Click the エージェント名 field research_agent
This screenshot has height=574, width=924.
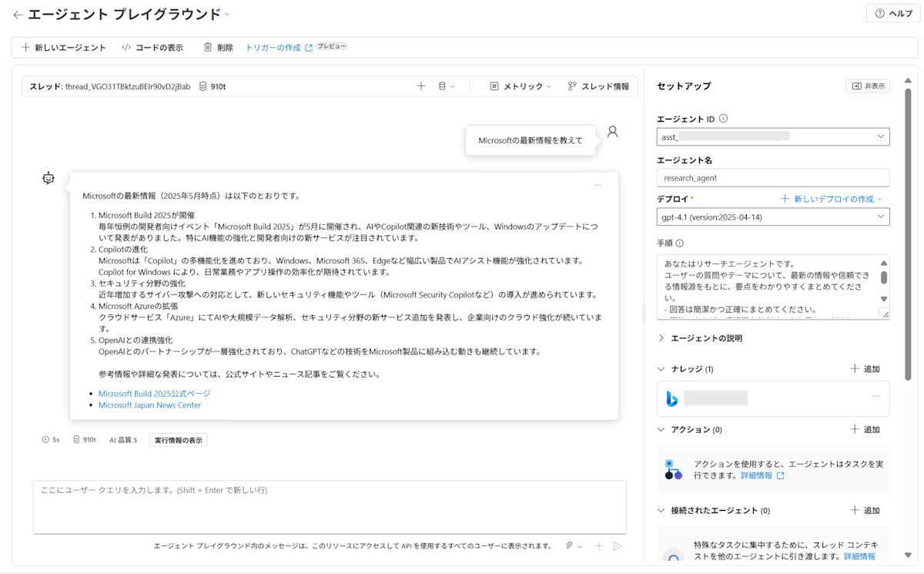tap(773, 177)
